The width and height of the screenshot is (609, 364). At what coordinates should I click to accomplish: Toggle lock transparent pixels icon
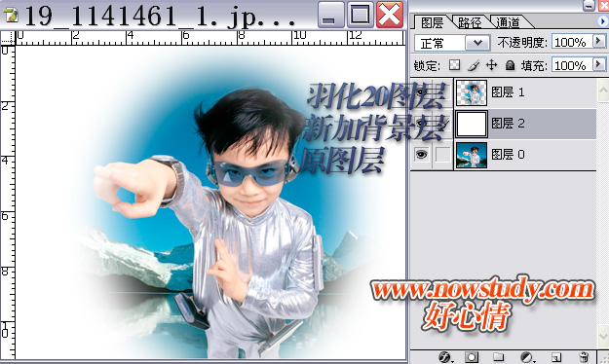[454, 65]
